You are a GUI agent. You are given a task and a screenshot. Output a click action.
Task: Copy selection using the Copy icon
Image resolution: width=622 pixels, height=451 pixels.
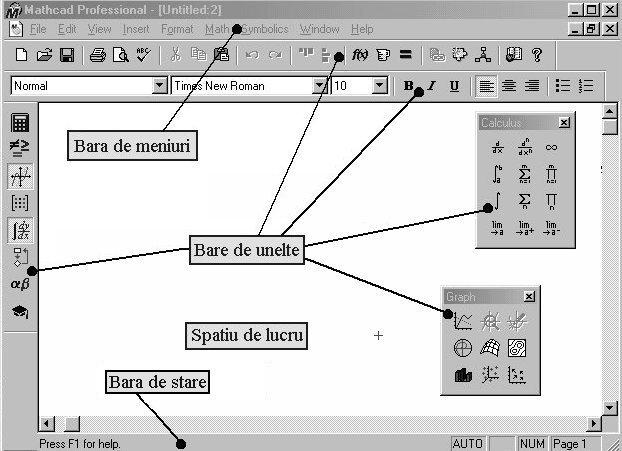(x=198, y=55)
